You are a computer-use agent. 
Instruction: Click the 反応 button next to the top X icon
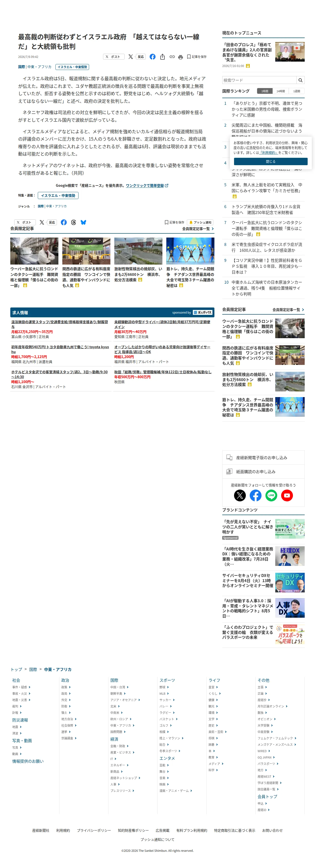click(141, 57)
